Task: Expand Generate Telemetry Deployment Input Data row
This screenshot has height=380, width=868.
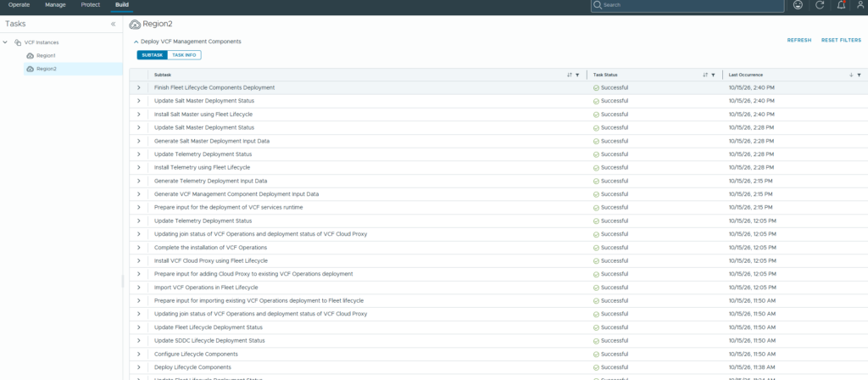Action: click(x=138, y=181)
